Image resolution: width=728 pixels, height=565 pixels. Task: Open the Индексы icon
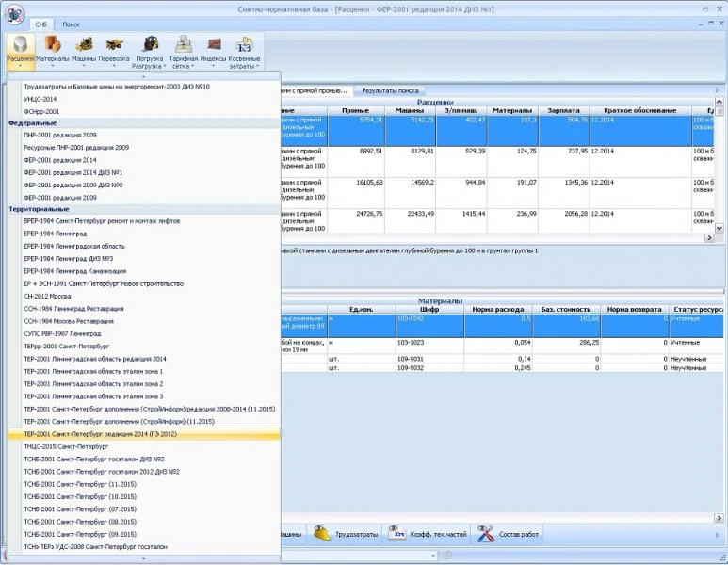click(213, 52)
